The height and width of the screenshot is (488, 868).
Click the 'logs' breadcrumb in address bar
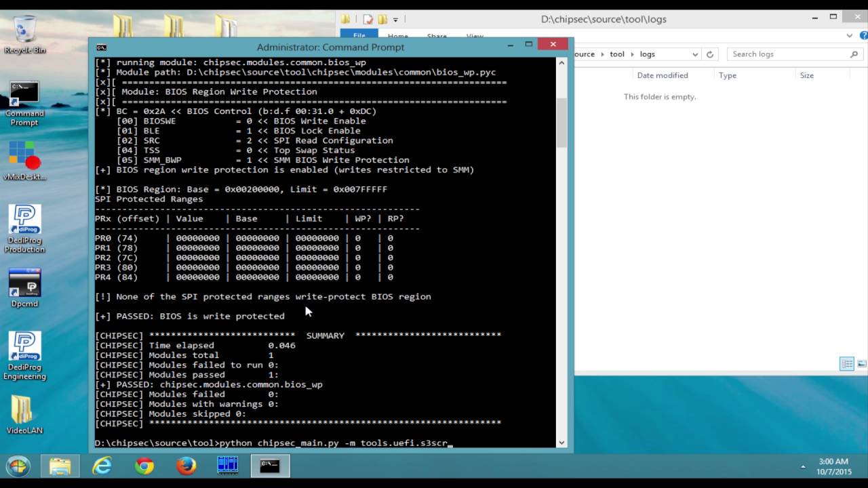[648, 54]
